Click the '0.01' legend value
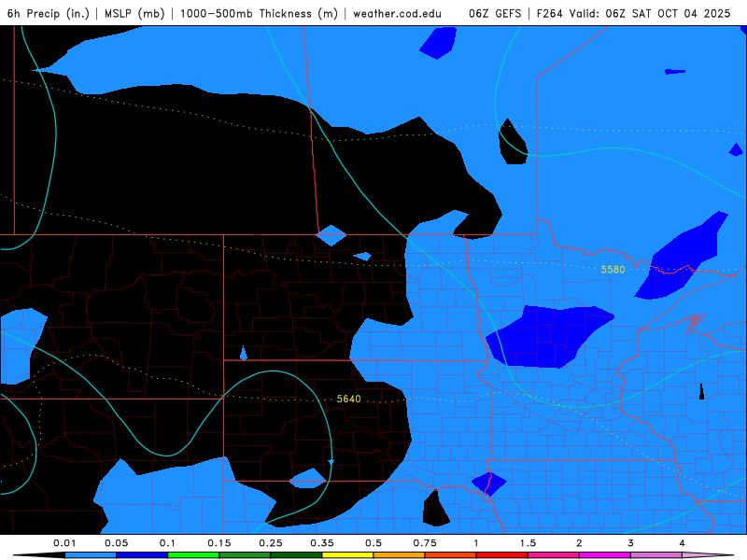The image size is (747, 560). (64, 543)
